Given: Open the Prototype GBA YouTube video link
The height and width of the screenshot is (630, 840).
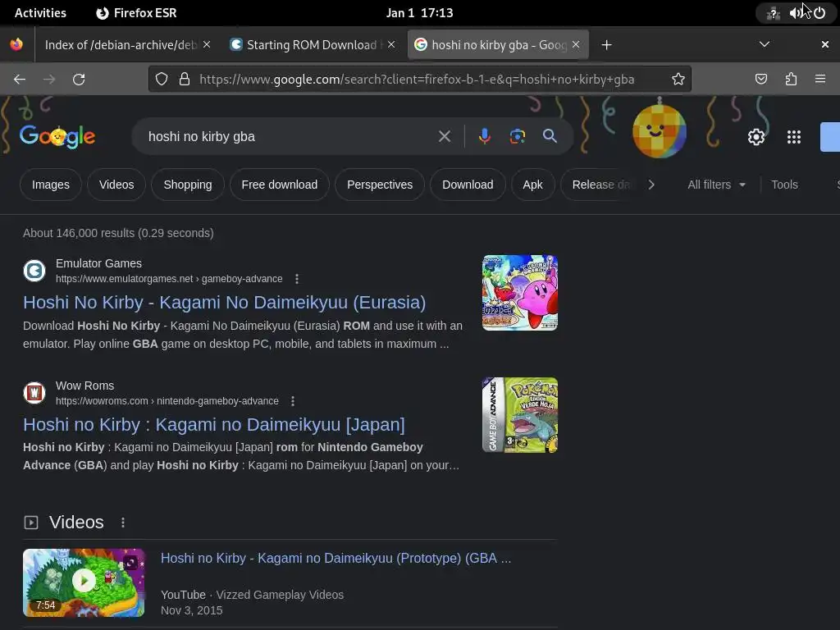Looking at the screenshot, I should 336,558.
